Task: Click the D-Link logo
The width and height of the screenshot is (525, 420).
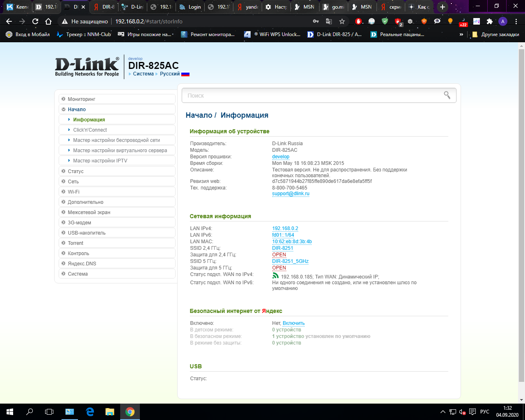Action: (87, 66)
